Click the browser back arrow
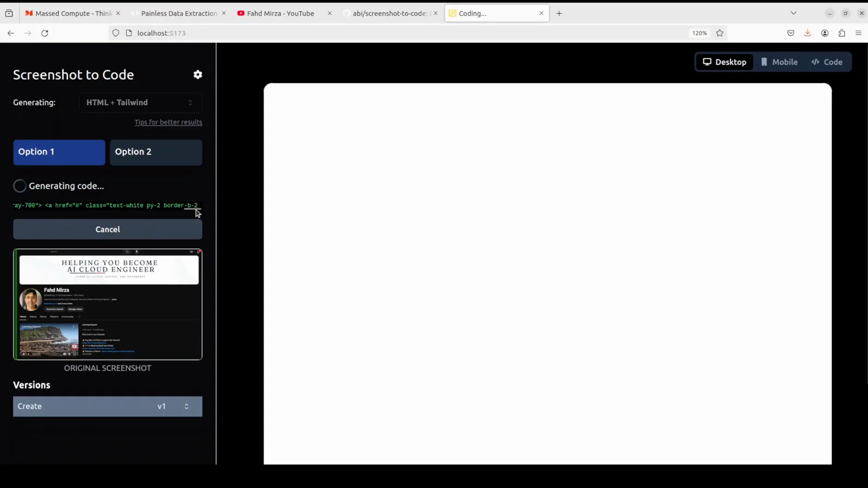The width and height of the screenshot is (868, 488). tap(11, 33)
